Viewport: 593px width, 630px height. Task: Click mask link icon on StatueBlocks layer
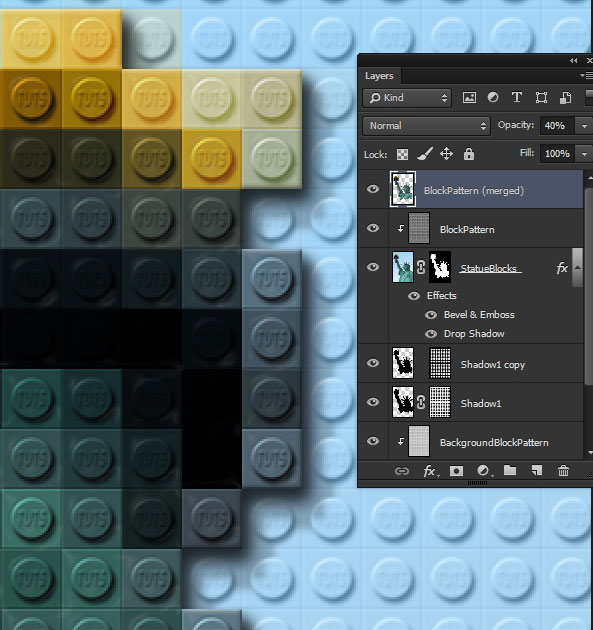[x=421, y=267]
